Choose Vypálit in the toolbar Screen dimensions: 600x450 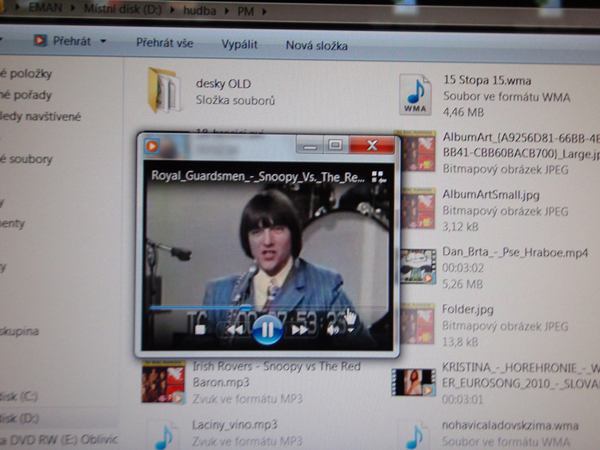pyautogui.click(x=239, y=44)
